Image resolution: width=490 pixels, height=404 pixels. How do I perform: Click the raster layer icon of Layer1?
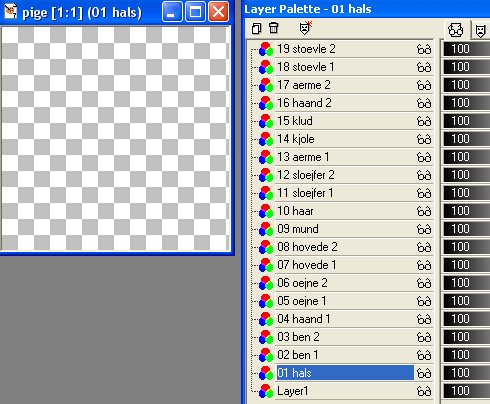266,391
